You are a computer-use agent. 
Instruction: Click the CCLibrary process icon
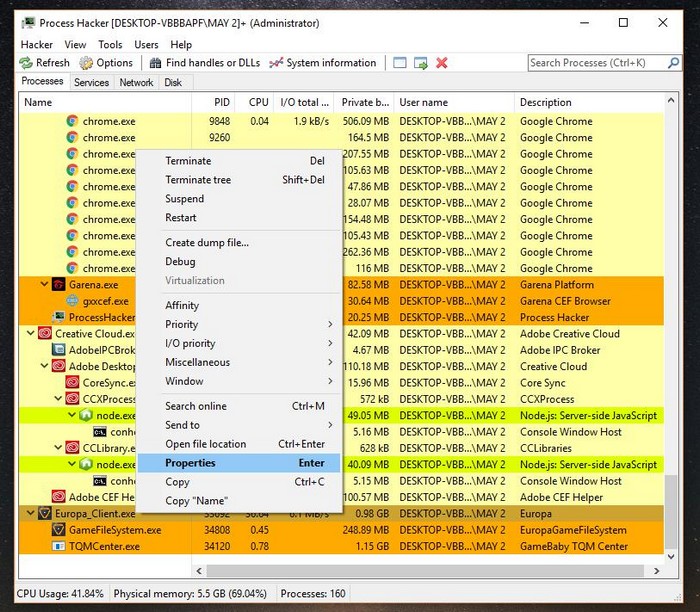click(72, 448)
